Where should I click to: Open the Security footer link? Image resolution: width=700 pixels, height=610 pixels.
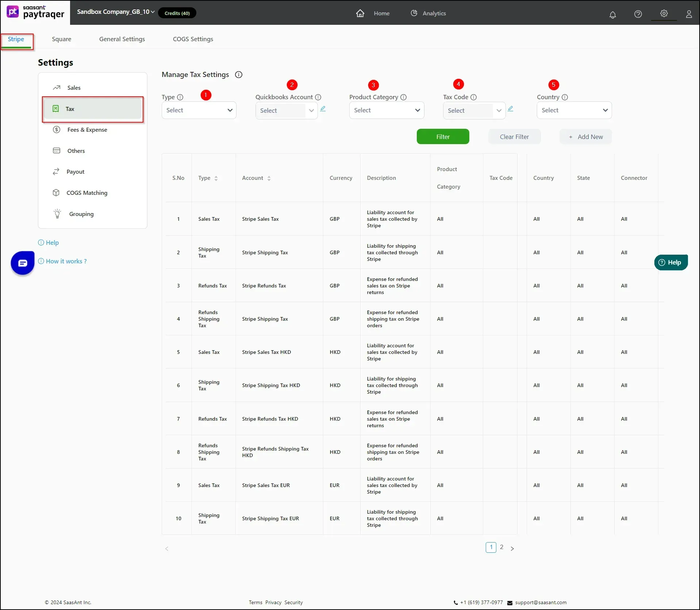pos(294,602)
